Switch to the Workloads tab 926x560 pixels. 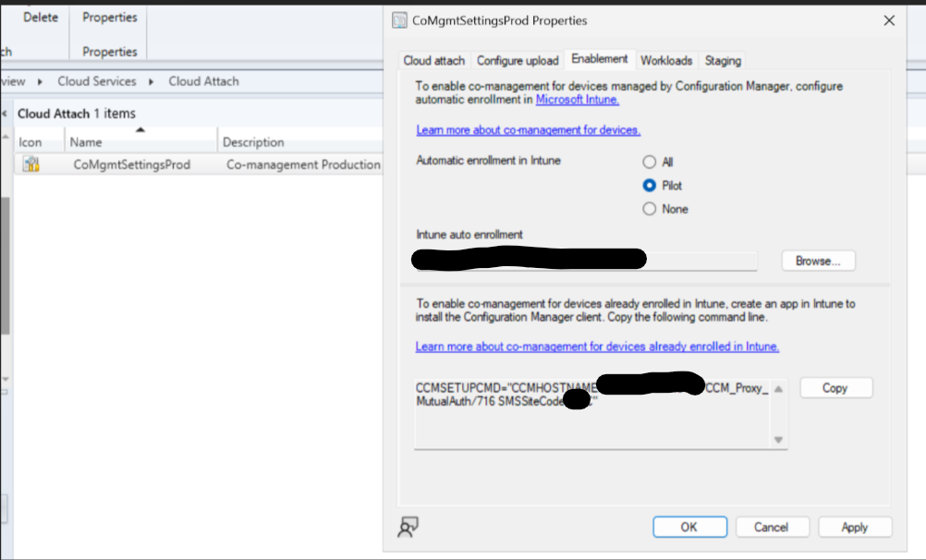(666, 60)
